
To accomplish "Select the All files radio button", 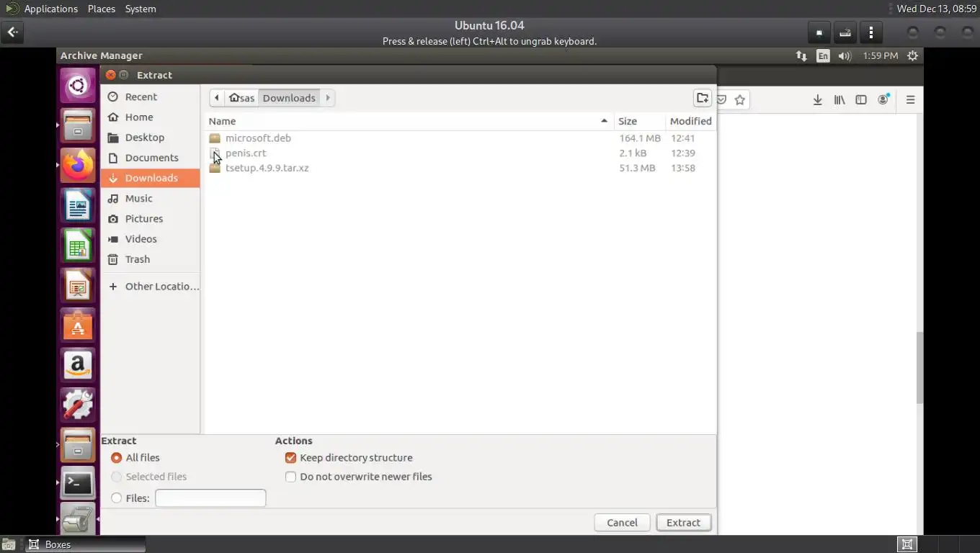I will [x=116, y=458].
